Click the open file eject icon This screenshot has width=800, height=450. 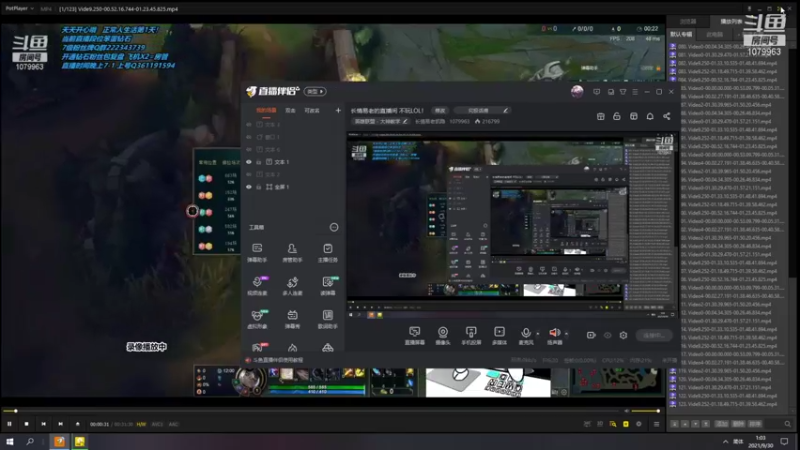click(78, 424)
